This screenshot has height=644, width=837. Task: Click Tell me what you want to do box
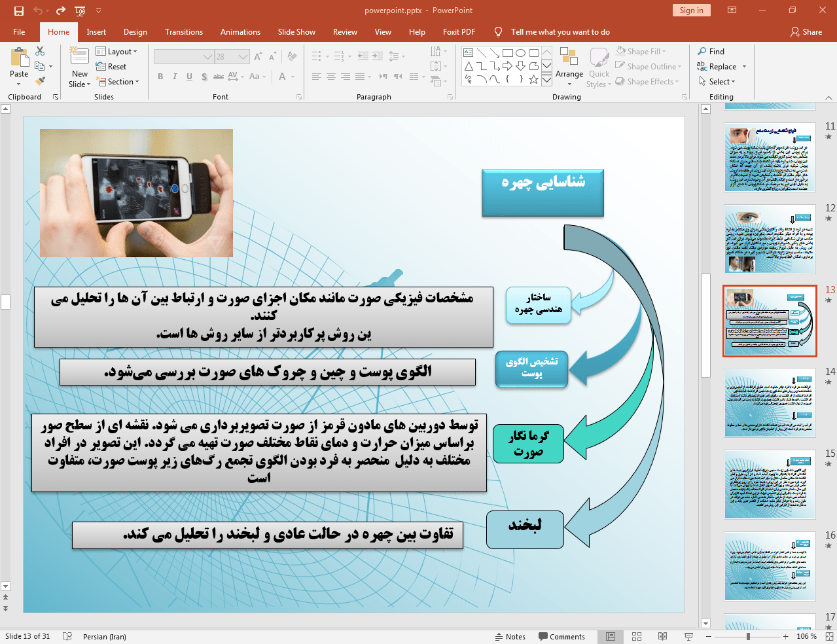pos(560,31)
